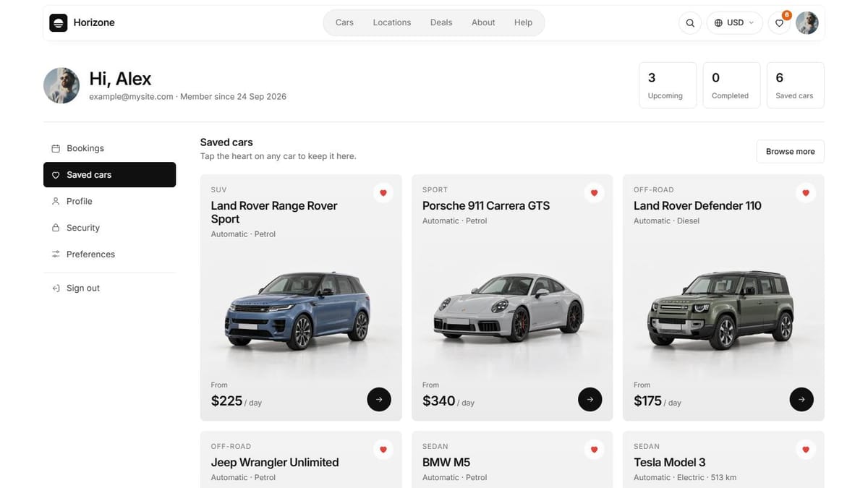Unsave the Porsche 911 Carrera GTS heart
Screen dimensions: 868x488
[595, 193]
